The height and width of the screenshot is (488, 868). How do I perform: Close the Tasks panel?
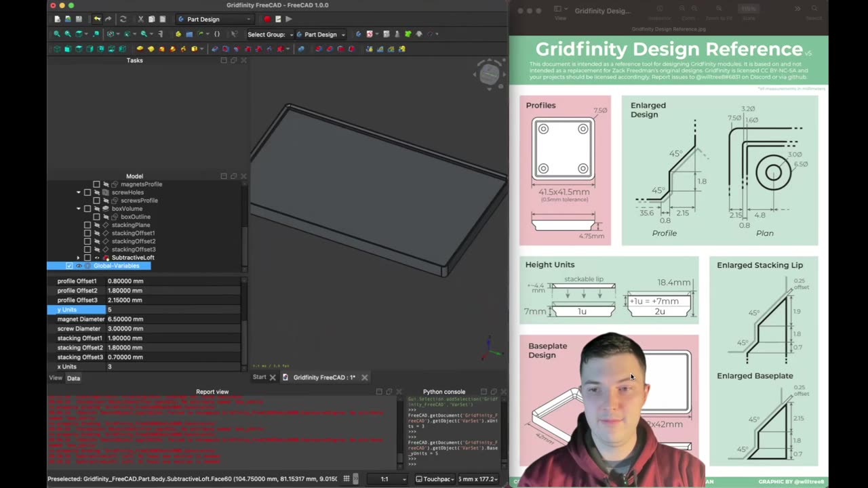(x=243, y=60)
